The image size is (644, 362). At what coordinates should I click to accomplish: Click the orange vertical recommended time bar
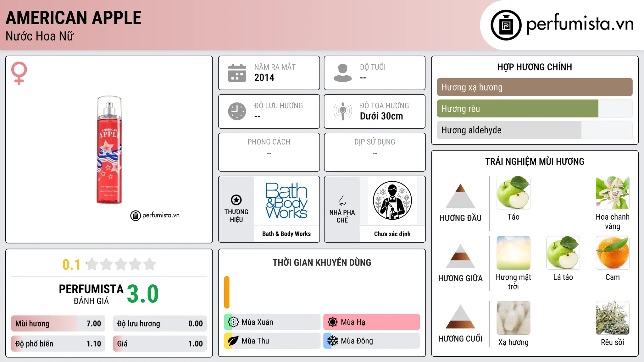pos(227,292)
